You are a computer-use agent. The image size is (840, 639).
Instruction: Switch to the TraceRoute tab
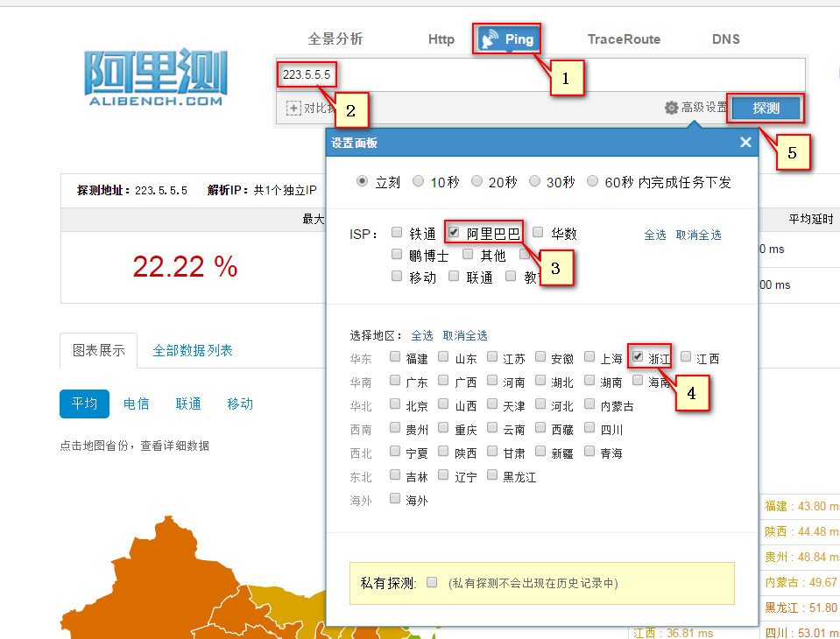(624, 39)
